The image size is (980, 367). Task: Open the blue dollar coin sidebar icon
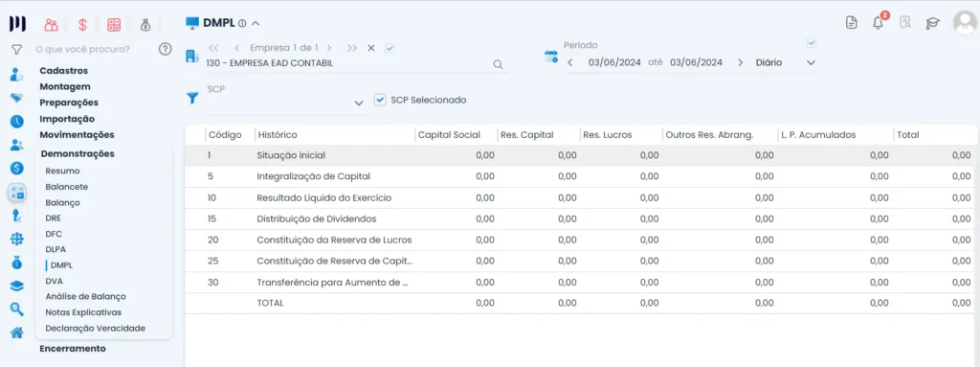[17, 169]
